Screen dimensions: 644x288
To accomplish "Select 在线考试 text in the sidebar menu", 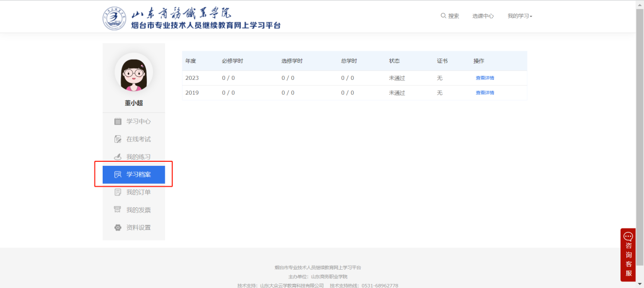I will tap(138, 139).
